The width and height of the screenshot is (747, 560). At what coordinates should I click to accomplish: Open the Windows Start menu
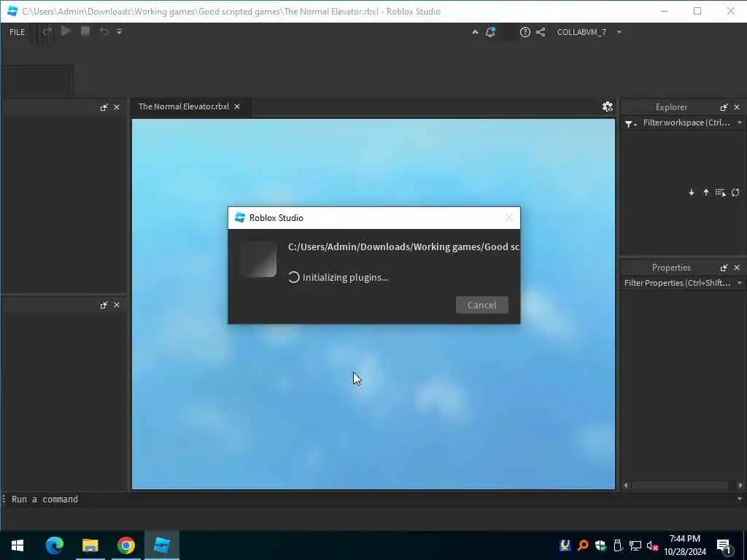pyautogui.click(x=18, y=545)
